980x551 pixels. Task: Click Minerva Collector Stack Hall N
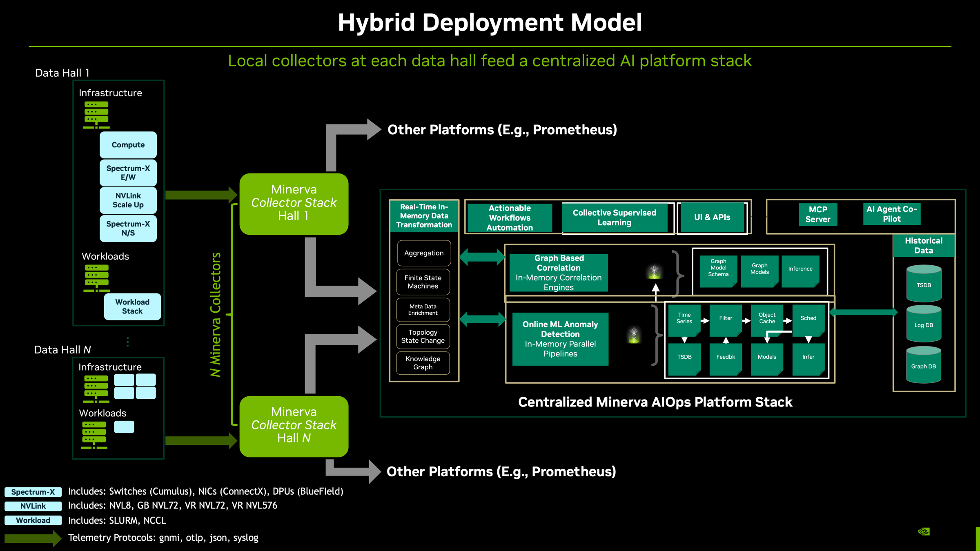coord(294,426)
